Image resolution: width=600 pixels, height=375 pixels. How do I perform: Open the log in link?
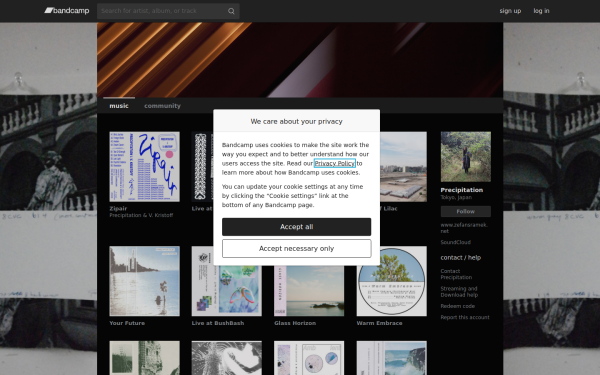(541, 11)
